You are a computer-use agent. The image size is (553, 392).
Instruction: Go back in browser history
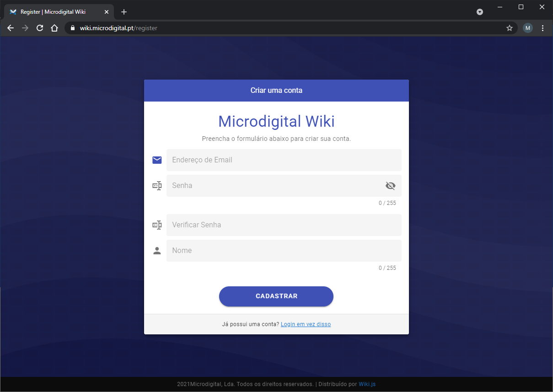pos(11,28)
